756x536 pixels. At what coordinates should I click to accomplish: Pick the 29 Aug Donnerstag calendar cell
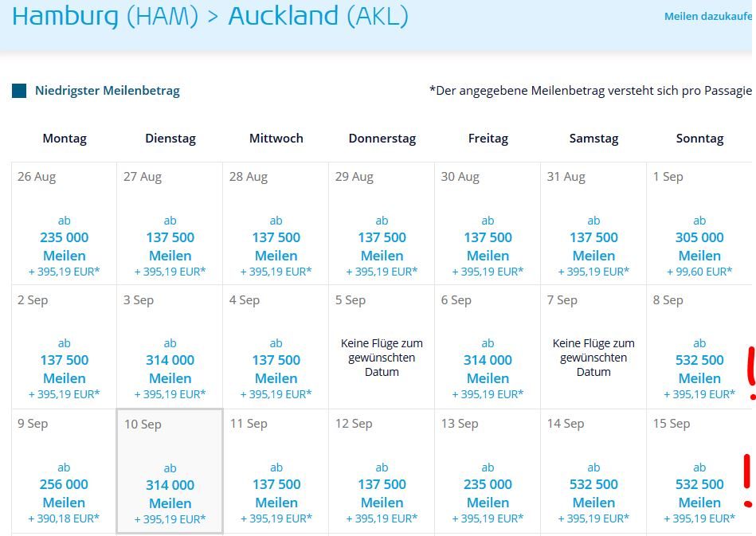tap(382, 224)
